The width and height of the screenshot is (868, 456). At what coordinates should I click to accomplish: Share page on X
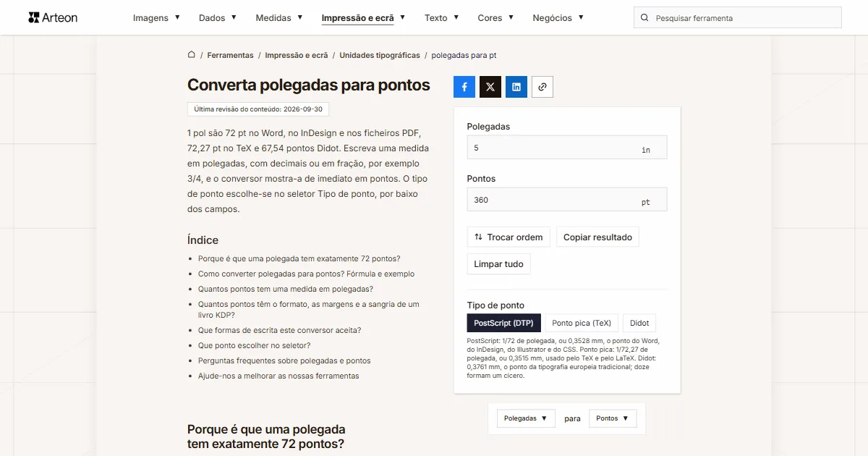pyautogui.click(x=490, y=87)
